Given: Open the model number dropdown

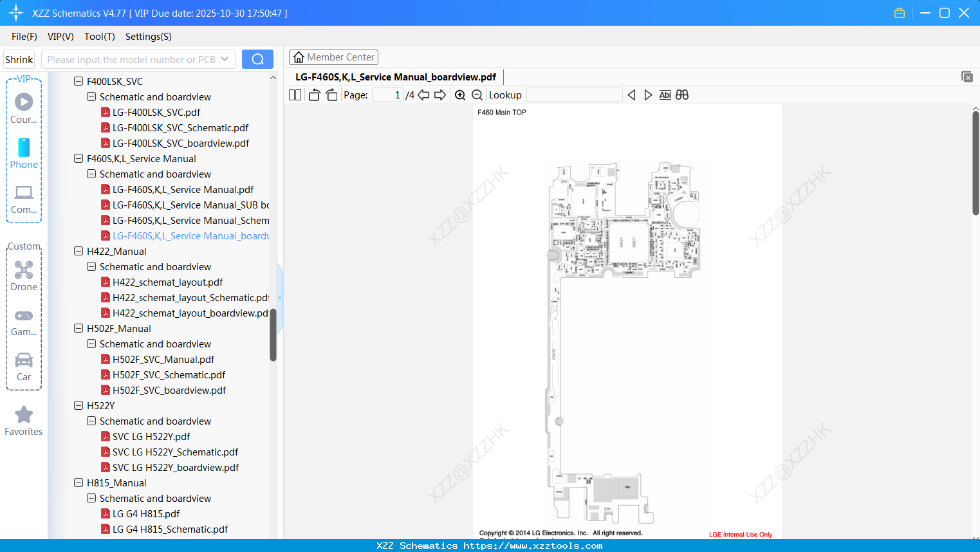Looking at the screenshot, I should (225, 59).
